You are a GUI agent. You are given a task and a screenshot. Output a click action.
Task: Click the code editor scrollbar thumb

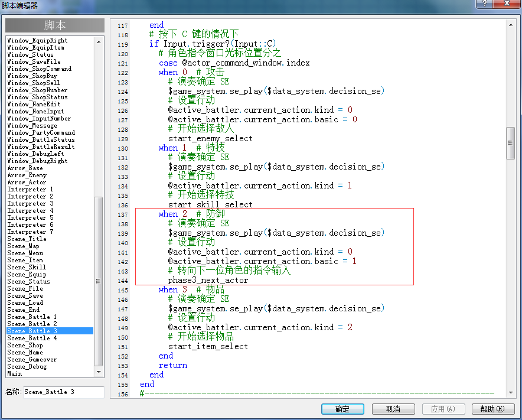(x=511, y=143)
